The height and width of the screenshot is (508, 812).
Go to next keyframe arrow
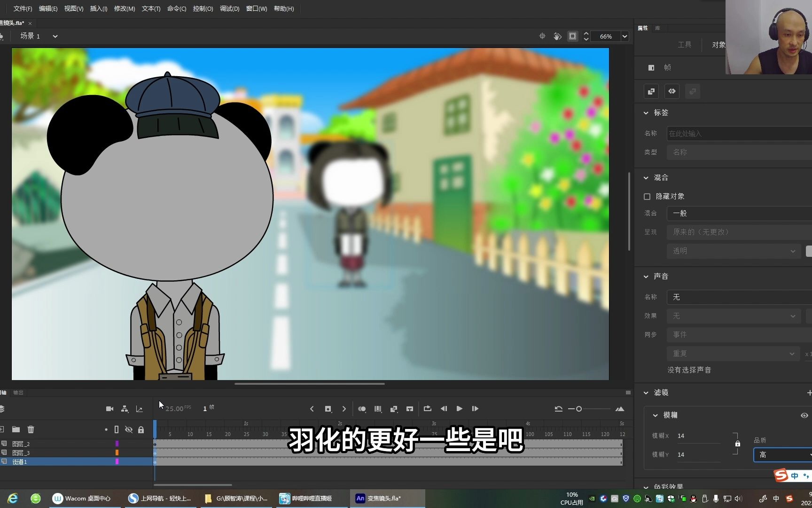pyautogui.click(x=344, y=409)
